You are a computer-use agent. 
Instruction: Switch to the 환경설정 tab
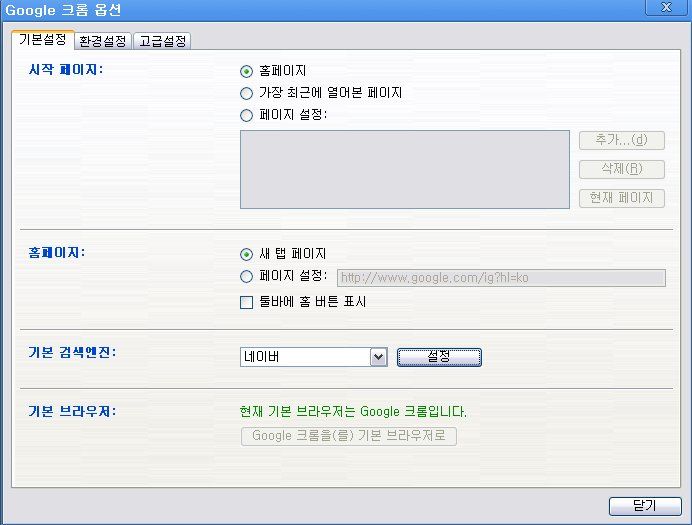[103, 41]
